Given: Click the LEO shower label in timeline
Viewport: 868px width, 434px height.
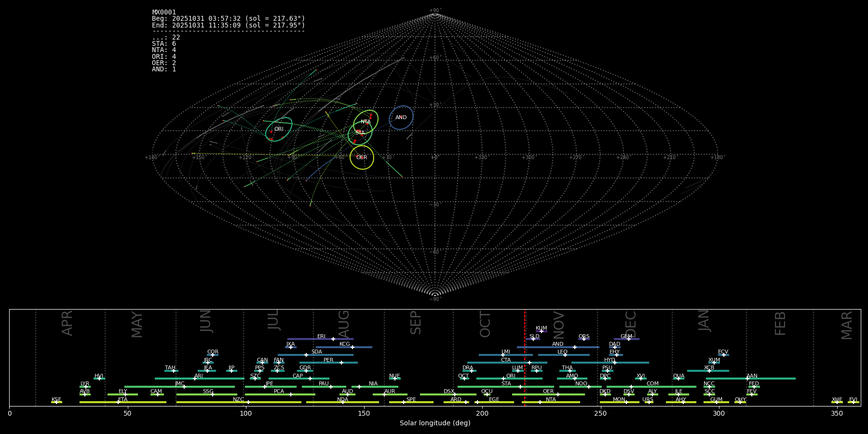Looking at the screenshot, I should point(562,352).
